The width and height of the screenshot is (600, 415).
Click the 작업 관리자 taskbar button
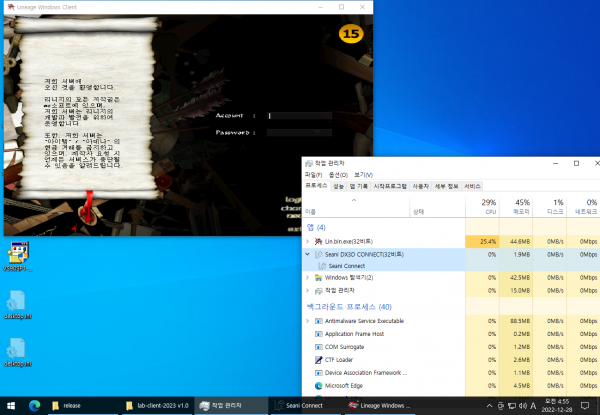(x=232, y=405)
